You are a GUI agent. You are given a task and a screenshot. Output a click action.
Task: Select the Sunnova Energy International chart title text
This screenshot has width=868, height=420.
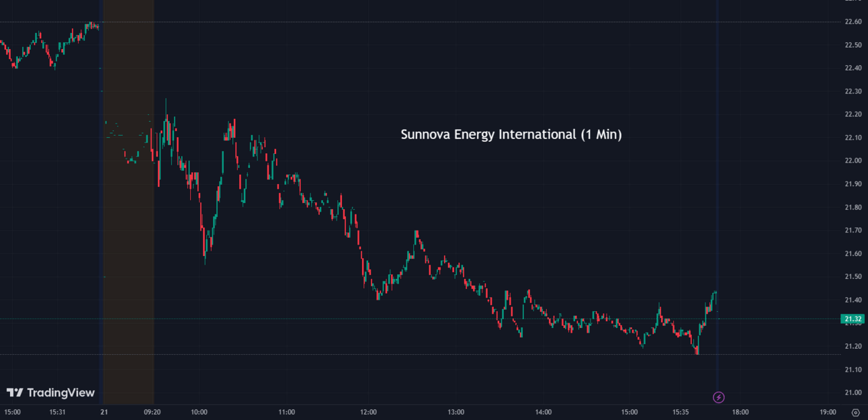(x=511, y=134)
